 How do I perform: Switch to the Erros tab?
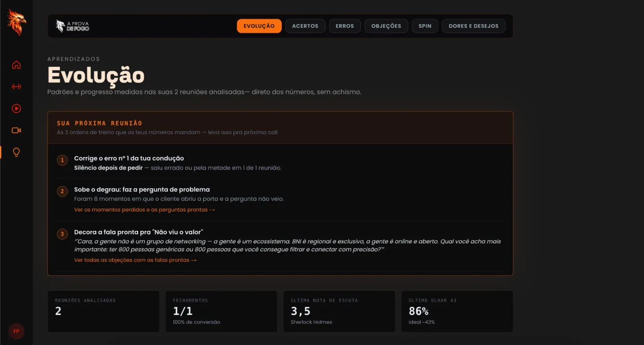pos(345,26)
